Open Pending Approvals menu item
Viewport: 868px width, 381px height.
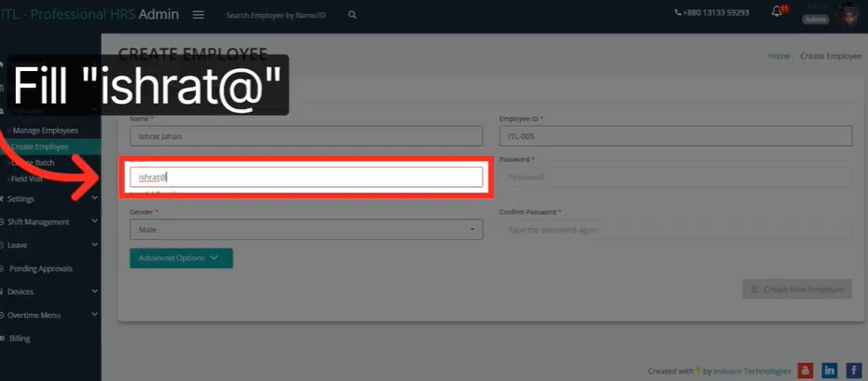pyautogui.click(x=40, y=269)
